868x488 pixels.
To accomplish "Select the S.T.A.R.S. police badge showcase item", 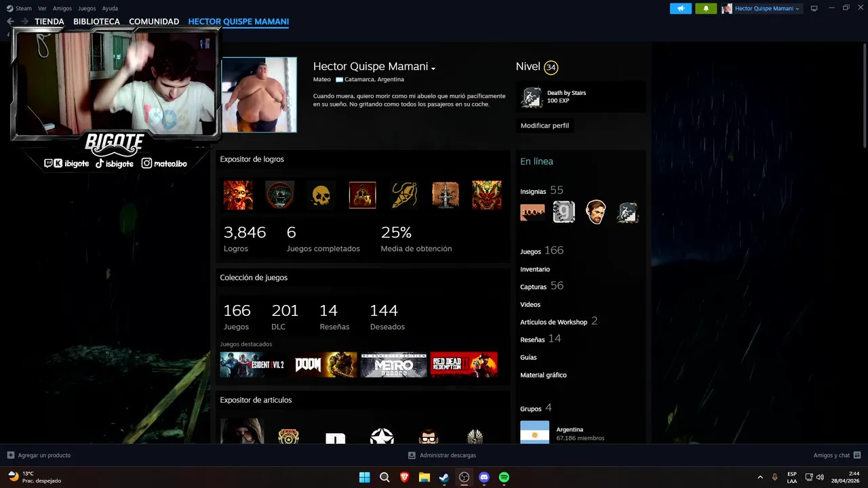I will pos(289,436).
